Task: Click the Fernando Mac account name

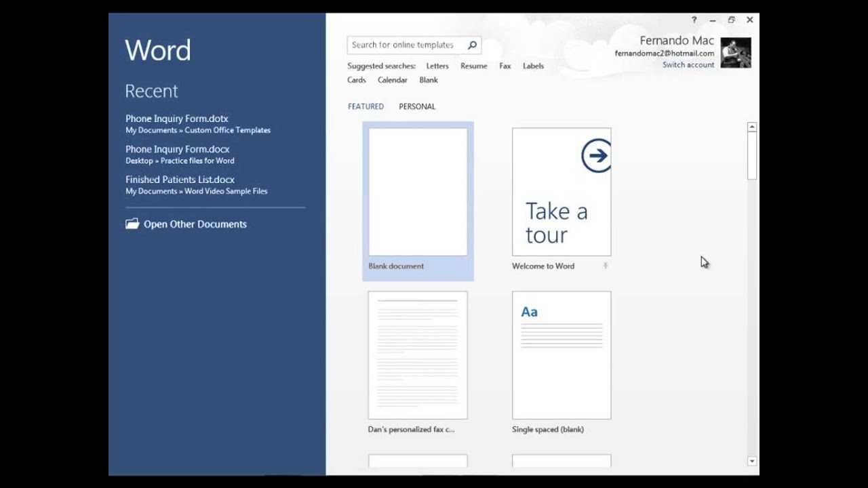Action: (677, 41)
